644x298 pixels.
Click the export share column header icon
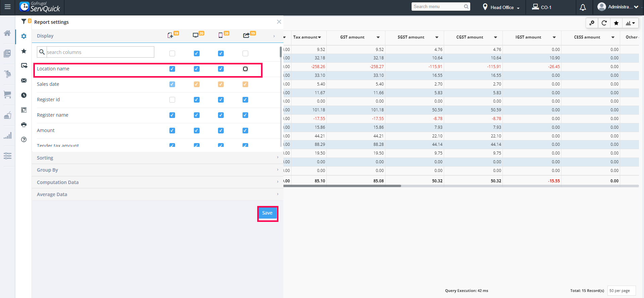click(246, 35)
